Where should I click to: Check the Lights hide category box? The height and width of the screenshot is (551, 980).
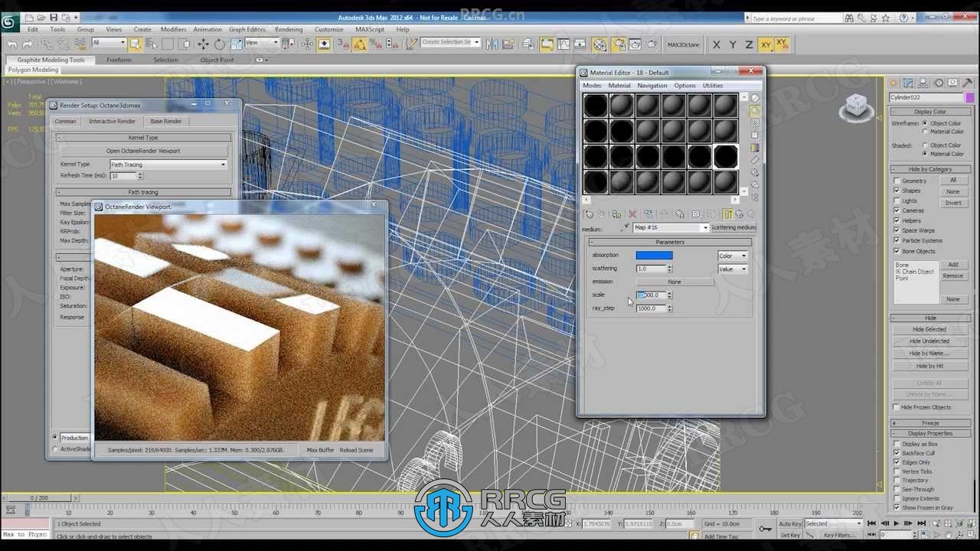coord(897,201)
